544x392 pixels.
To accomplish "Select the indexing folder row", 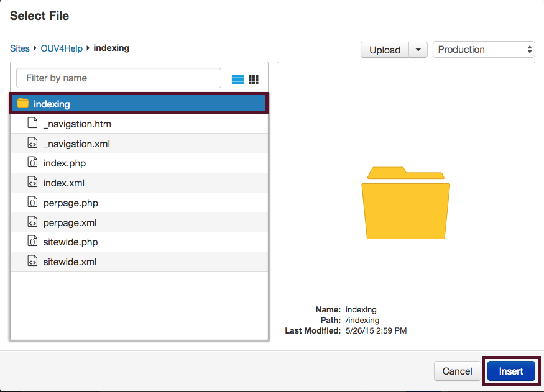I will coord(139,104).
